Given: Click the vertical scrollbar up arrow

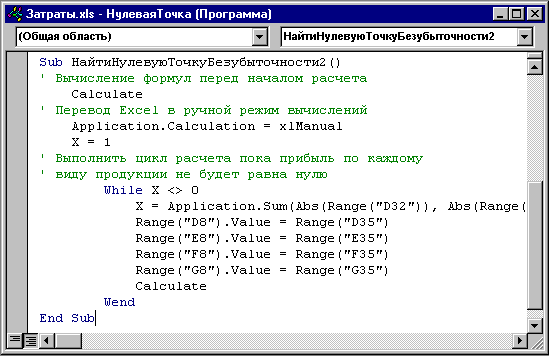Looking at the screenshot, I should [535, 67].
